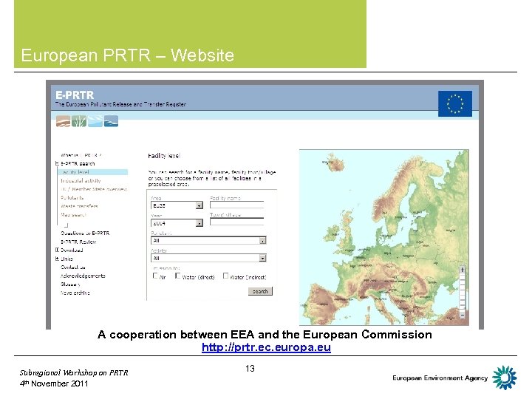Open the Activity dropdown set to All
This screenshot has width=532, height=399.
click(208, 258)
